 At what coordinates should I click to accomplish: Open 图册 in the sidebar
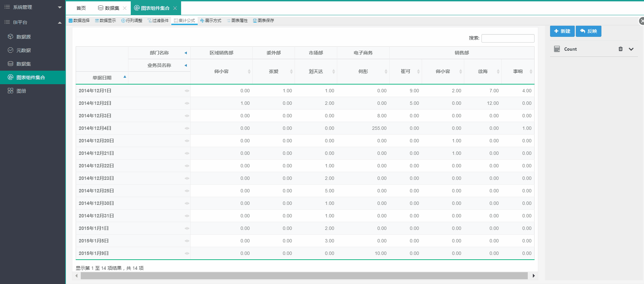click(21, 91)
